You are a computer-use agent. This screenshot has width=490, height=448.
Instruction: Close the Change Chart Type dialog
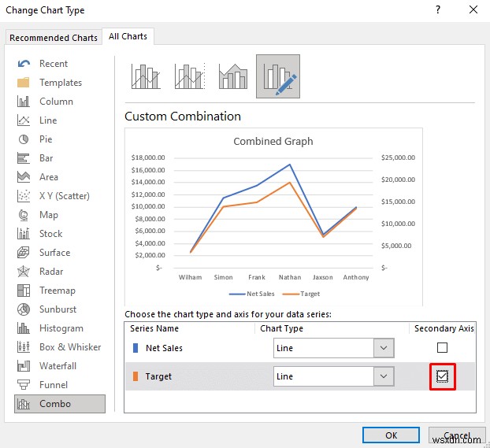point(473,9)
